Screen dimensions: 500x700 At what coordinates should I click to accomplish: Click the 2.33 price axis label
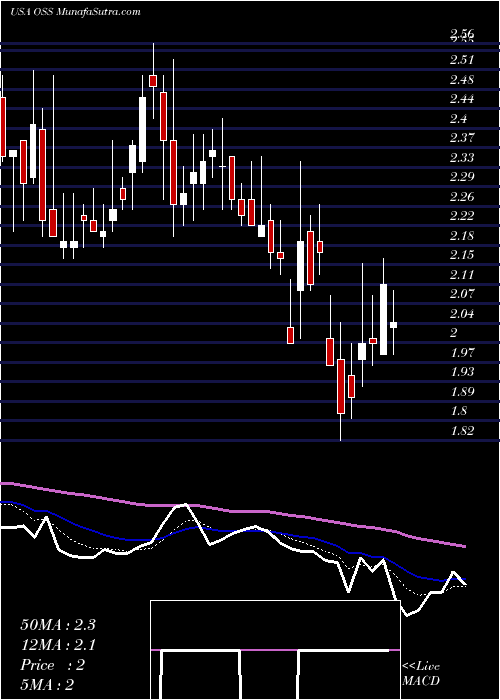pyautogui.click(x=462, y=157)
